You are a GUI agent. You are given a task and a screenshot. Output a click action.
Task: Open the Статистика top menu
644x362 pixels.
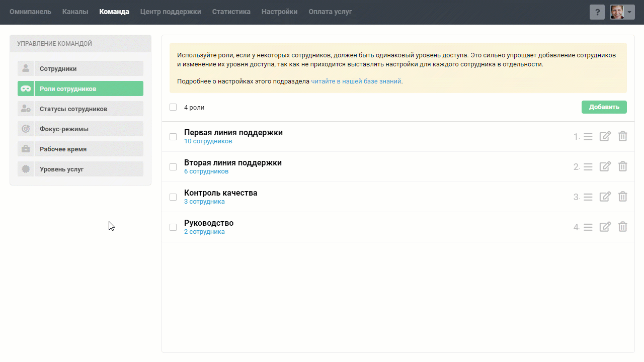click(231, 12)
